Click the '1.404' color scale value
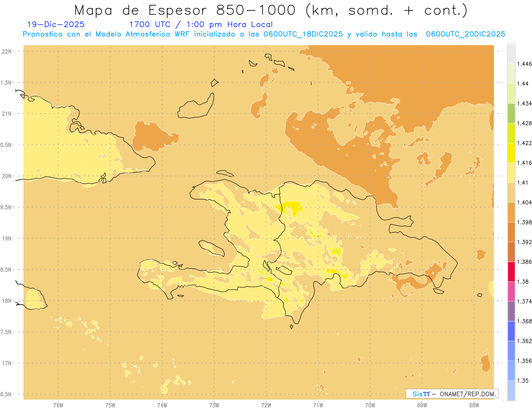Viewport: 532px width, 411px height. coord(524,202)
